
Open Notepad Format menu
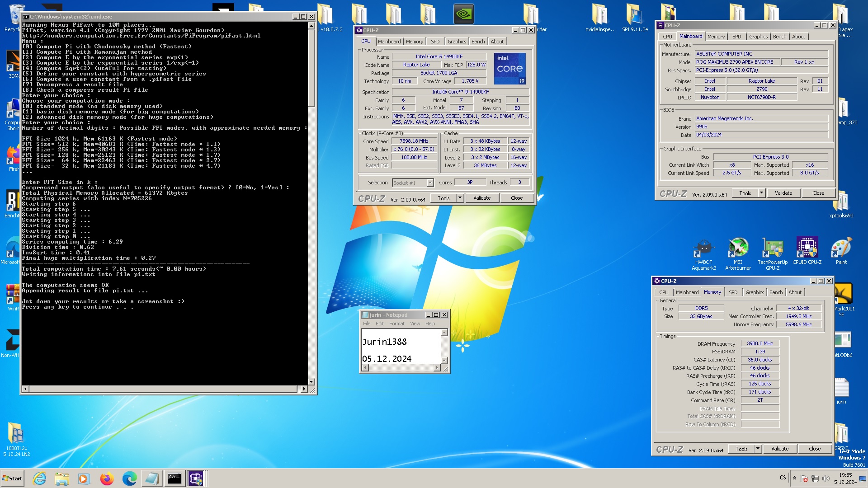pos(397,324)
